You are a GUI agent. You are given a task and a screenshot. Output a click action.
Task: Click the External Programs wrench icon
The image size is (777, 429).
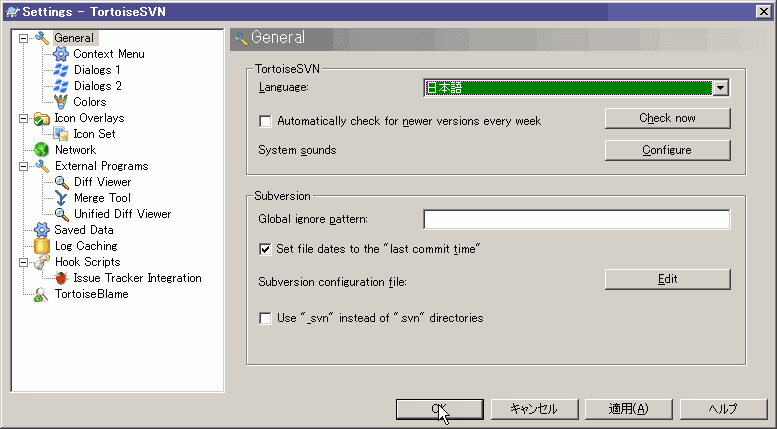pyautogui.click(x=42, y=166)
